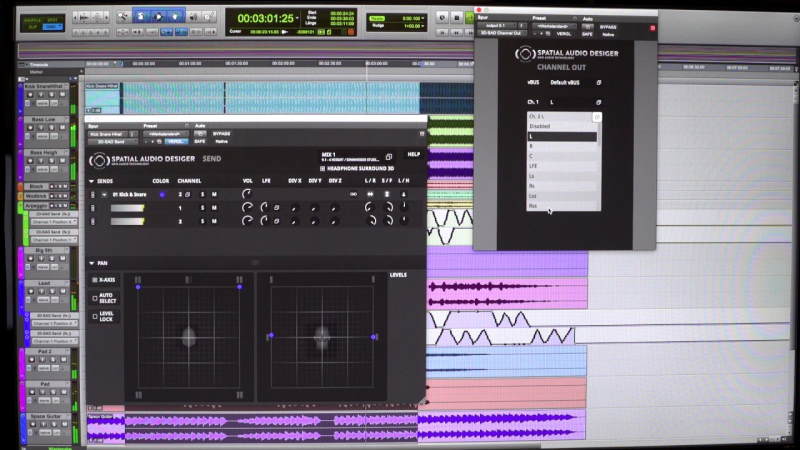Click channel popup icon on Kick & Snare row
The image size is (800, 450).
[x=188, y=194]
